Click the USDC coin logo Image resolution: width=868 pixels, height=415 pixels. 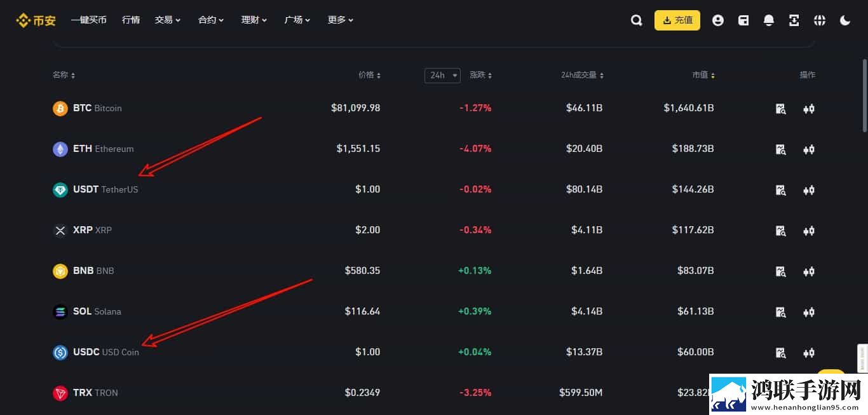60,352
